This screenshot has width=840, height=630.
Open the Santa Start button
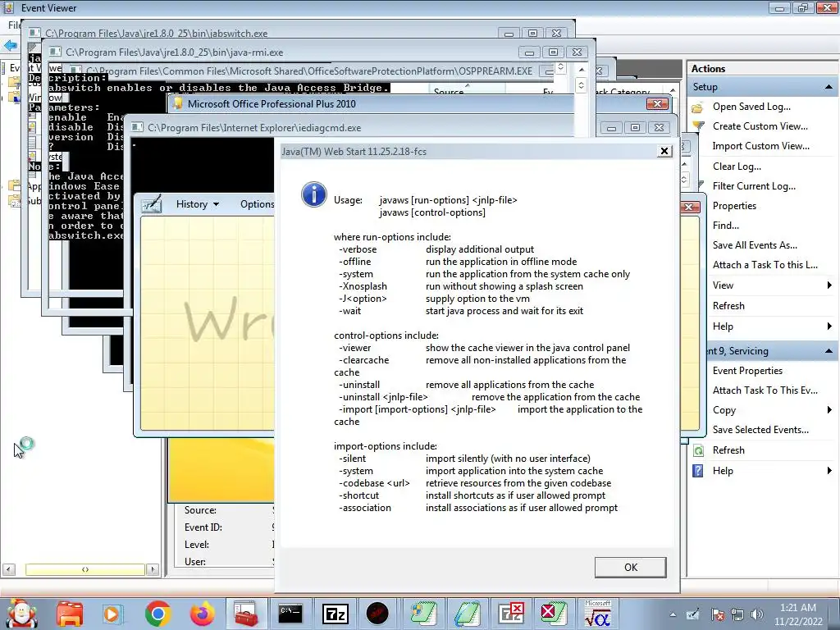(21, 614)
